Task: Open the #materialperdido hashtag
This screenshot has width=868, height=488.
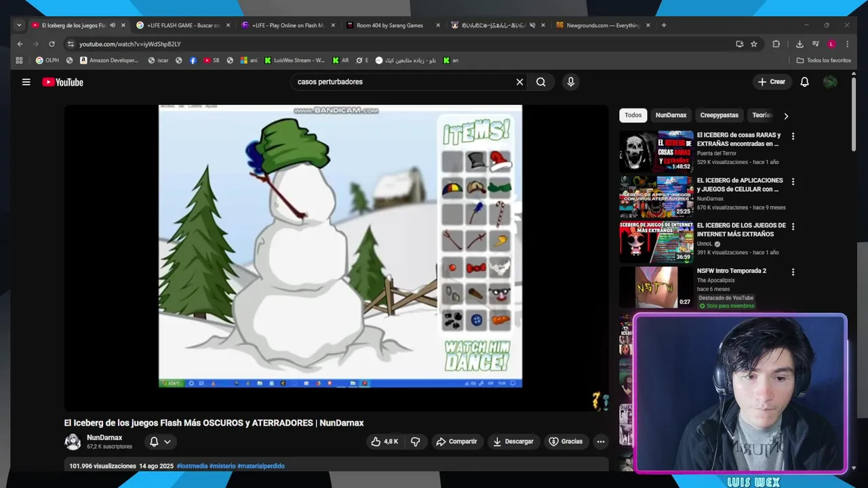Action: (x=261, y=466)
